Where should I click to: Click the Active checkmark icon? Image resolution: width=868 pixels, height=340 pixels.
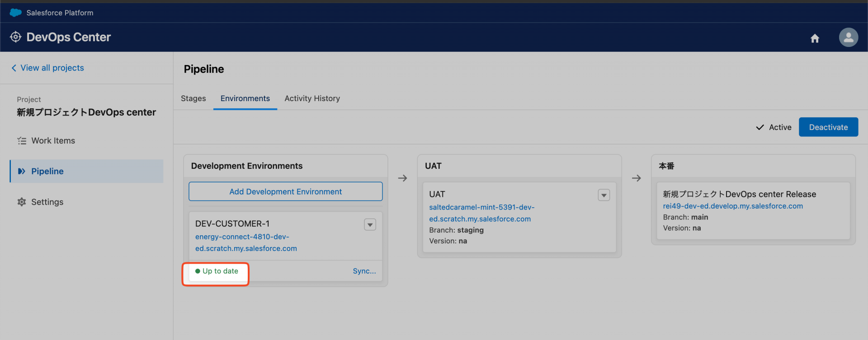coord(760,127)
